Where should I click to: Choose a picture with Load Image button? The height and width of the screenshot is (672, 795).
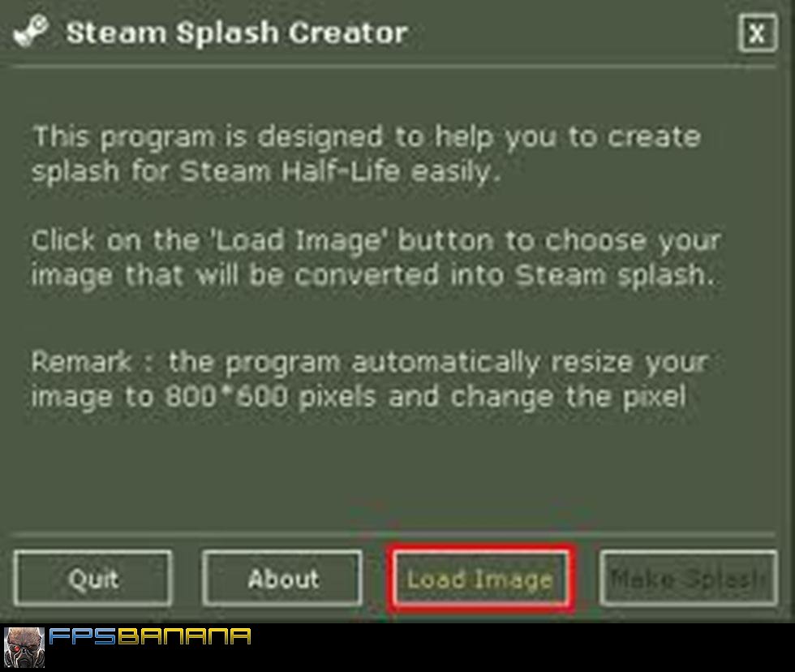tap(480, 579)
